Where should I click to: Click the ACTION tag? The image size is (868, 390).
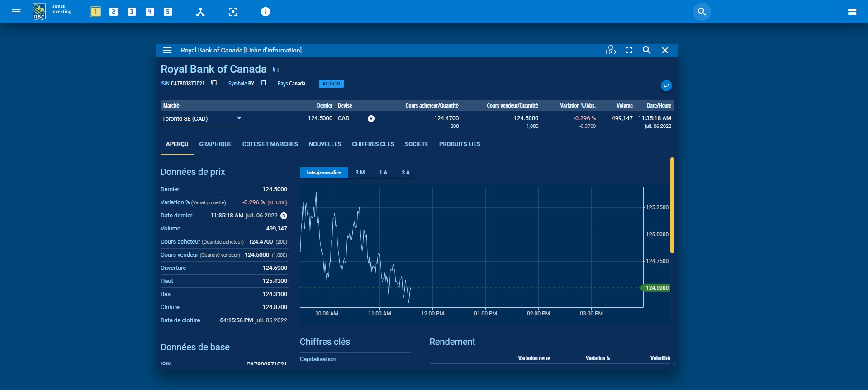[x=331, y=84]
